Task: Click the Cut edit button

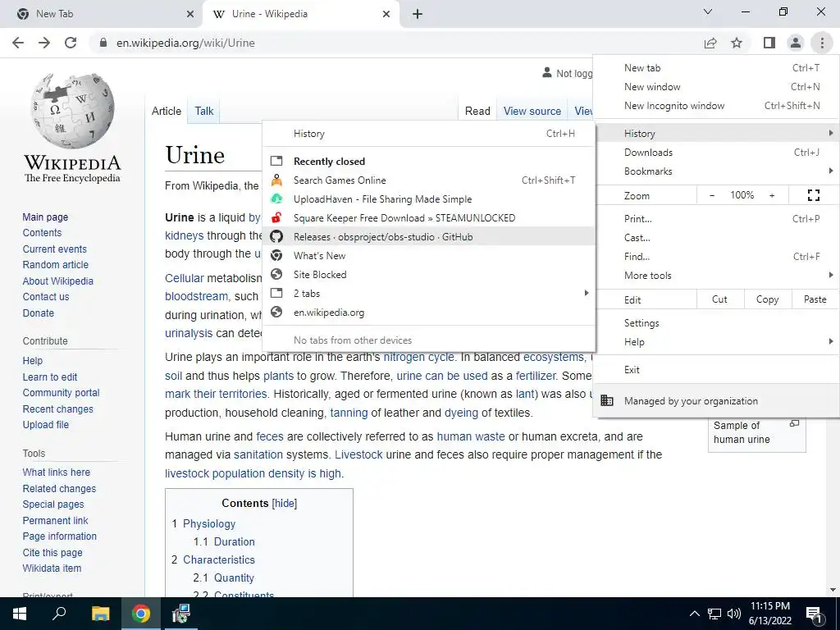Action: [720, 299]
